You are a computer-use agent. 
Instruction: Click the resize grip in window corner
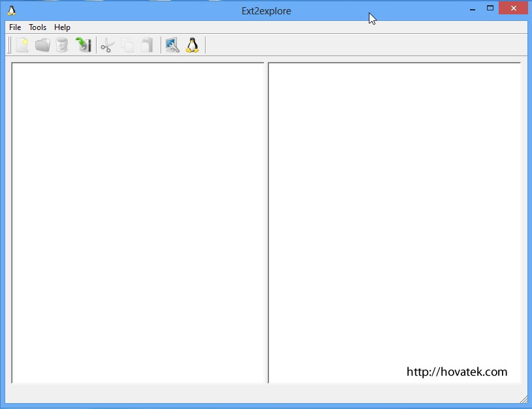(524, 399)
